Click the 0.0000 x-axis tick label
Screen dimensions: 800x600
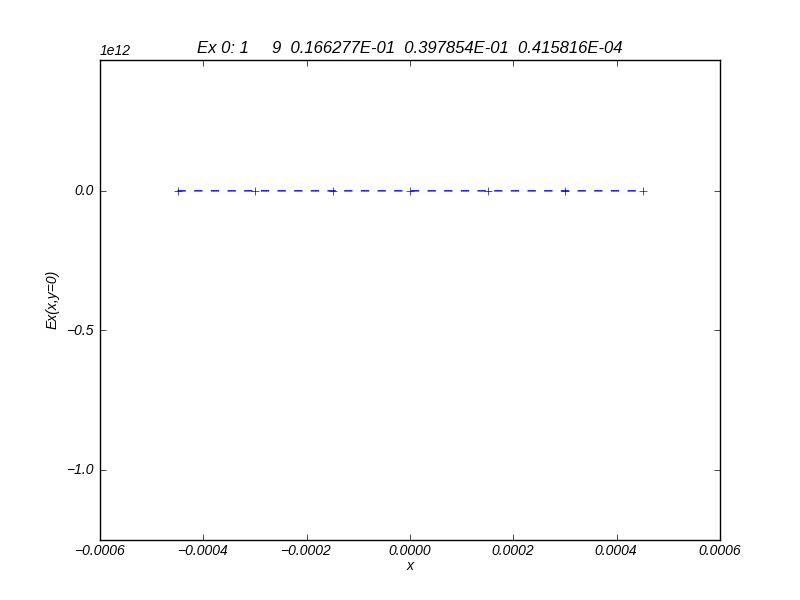point(410,550)
